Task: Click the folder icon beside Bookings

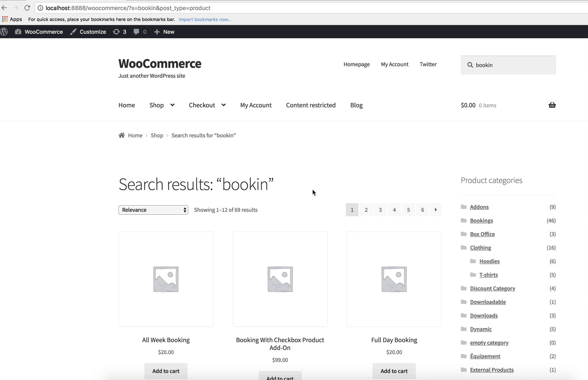Action: 464,220
